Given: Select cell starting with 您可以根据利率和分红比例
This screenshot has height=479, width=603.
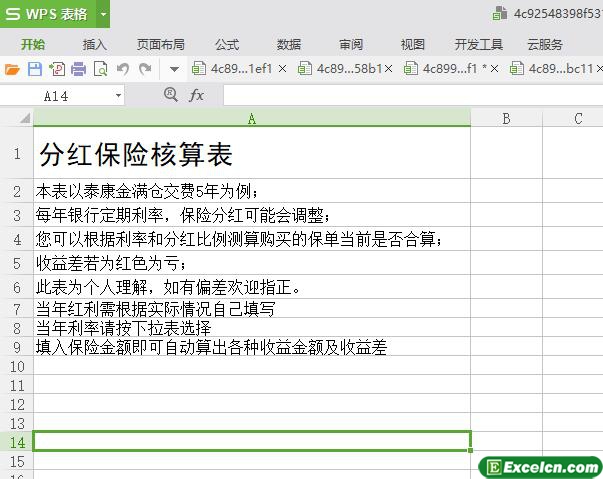Looking at the screenshot, I should pos(252,239).
